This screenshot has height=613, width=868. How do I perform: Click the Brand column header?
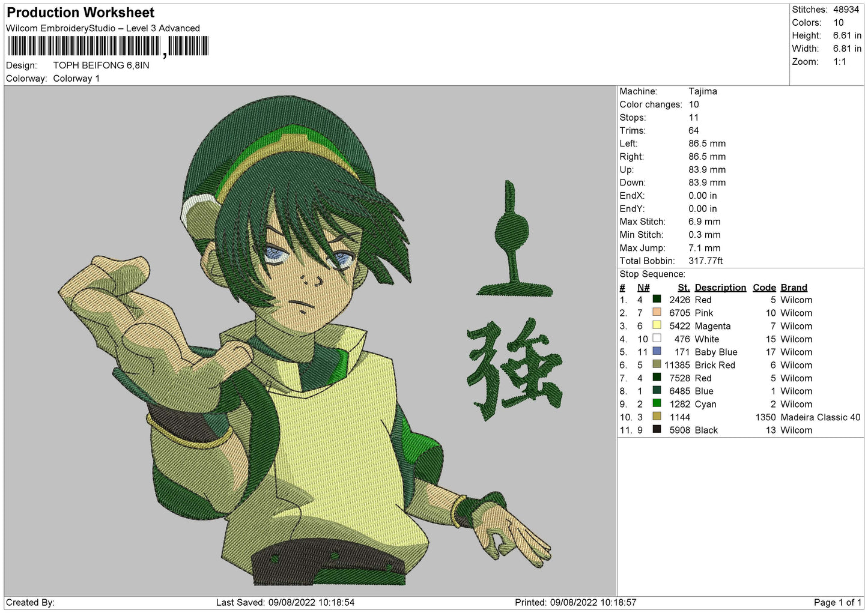[794, 288]
